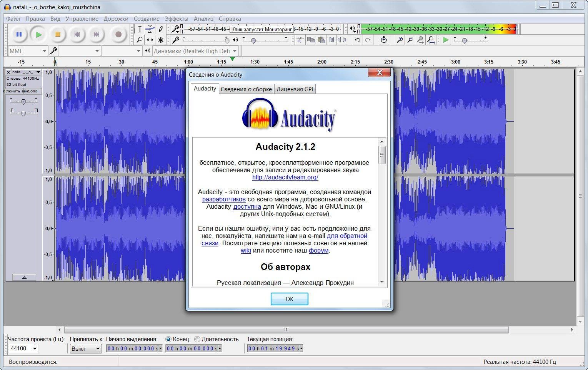Screen dimensions: 588x370
Task: Adjust the track gain slider
Action: (23, 101)
